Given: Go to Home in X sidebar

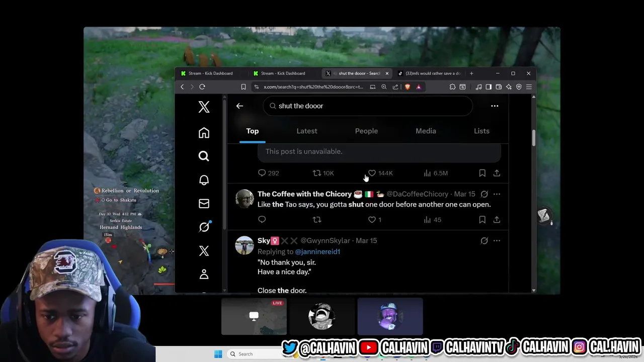Looking at the screenshot, I should click(204, 133).
